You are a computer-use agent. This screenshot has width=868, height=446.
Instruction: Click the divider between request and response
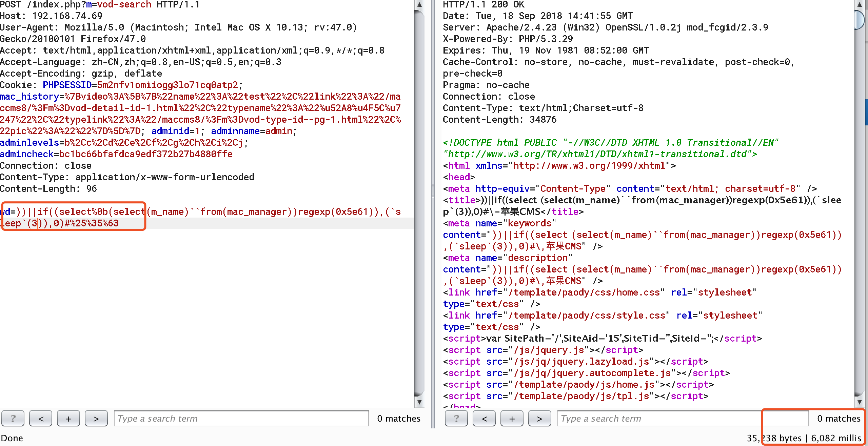point(433,190)
